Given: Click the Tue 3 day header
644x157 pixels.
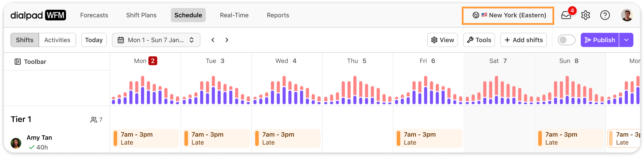Looking at the screenshot, I should click(x=215, y=61).
